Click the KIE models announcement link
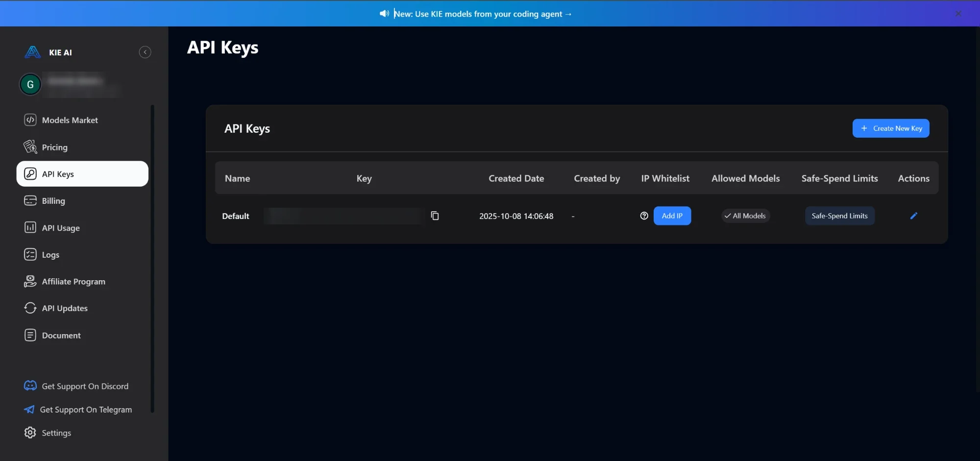Screen dimensions: 980x461 click(483, 14)
